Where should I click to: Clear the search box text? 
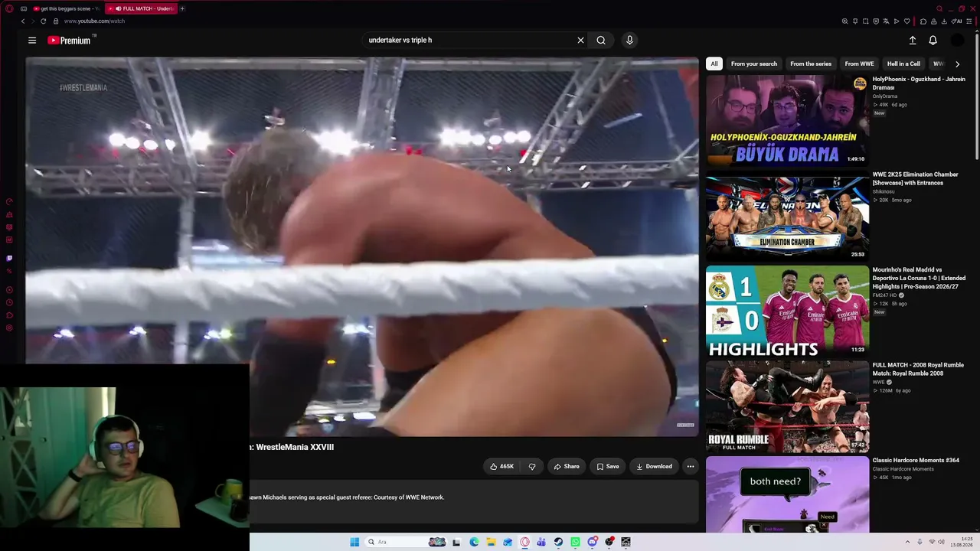click(580, 41)
